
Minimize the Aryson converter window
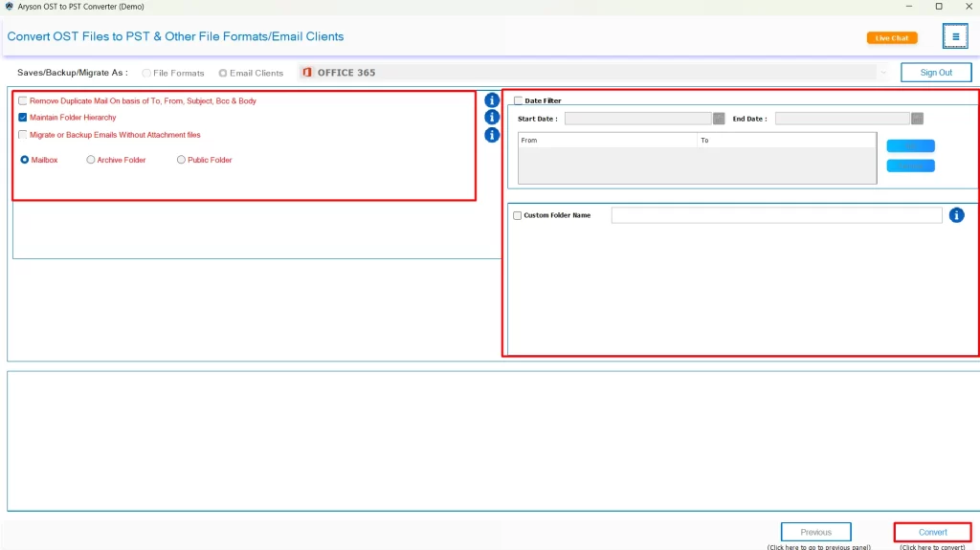click(x=909, y=7)
